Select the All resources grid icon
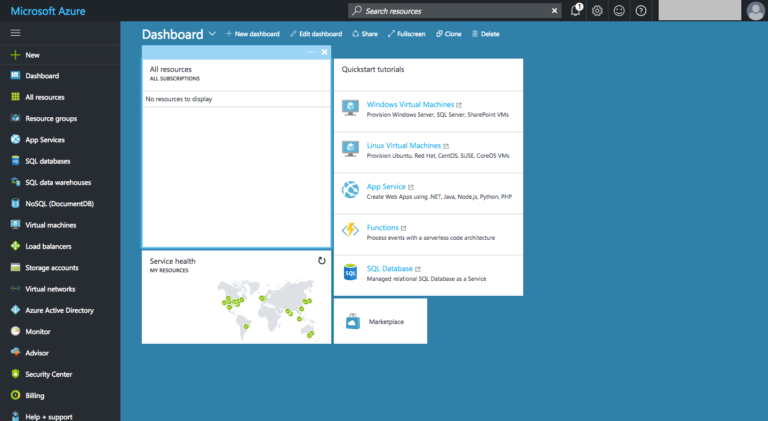This screenshot has width=768, height=421. click(16, 97)
